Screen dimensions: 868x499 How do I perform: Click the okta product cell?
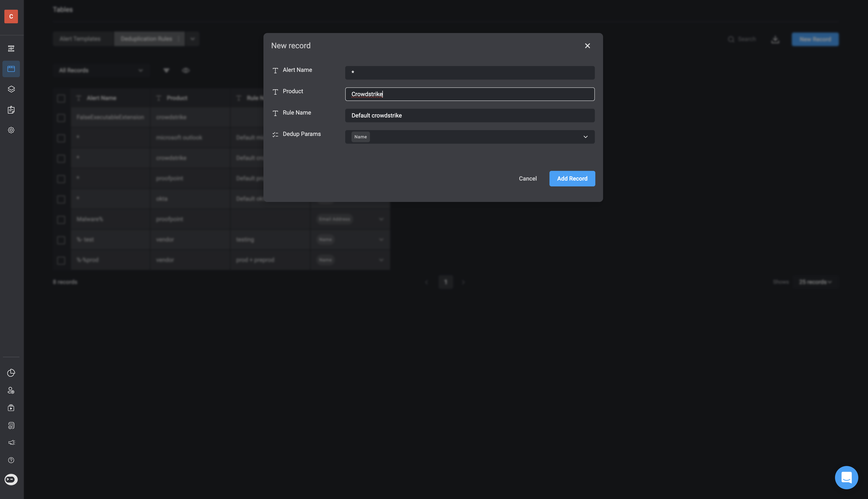coord(190,199)
